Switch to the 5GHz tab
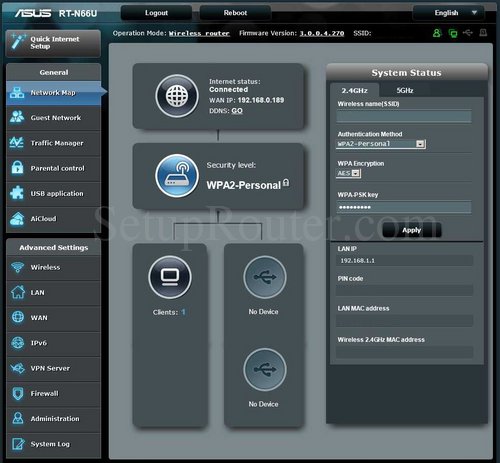This screenshot has width=500, height=463. [405, 90]
